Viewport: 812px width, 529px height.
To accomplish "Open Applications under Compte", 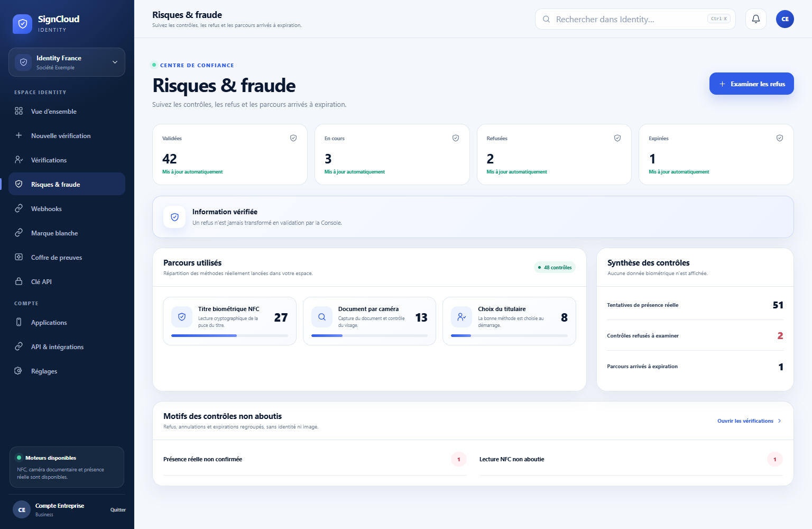I will pyautogui.click(x=67, y=322).
